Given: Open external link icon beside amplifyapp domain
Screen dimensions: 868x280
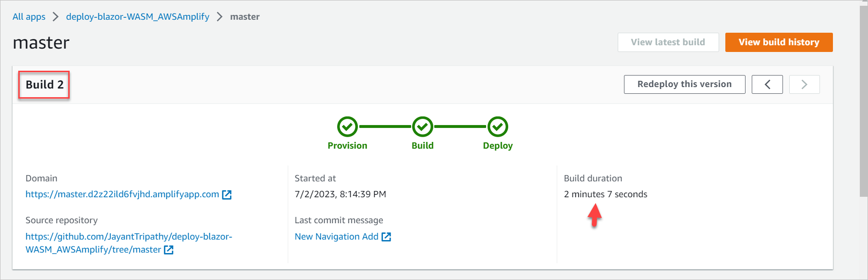Looking at the screenshot, I should pos(227,195).
